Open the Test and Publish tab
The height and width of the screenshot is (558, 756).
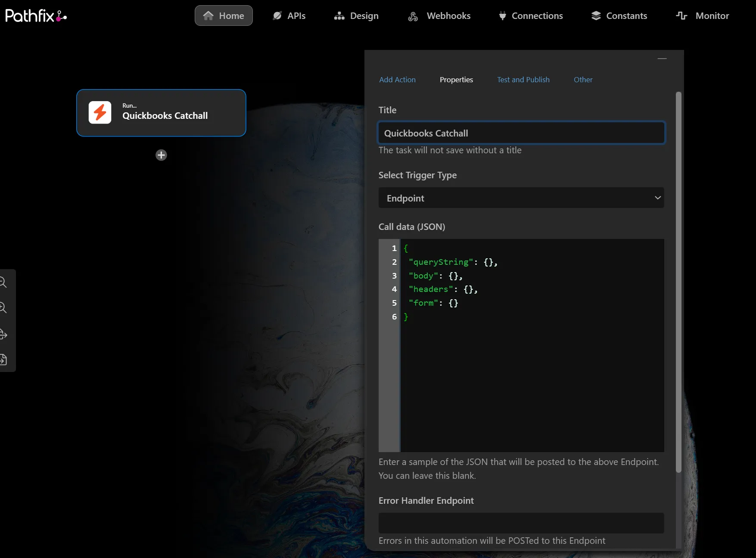523,80
